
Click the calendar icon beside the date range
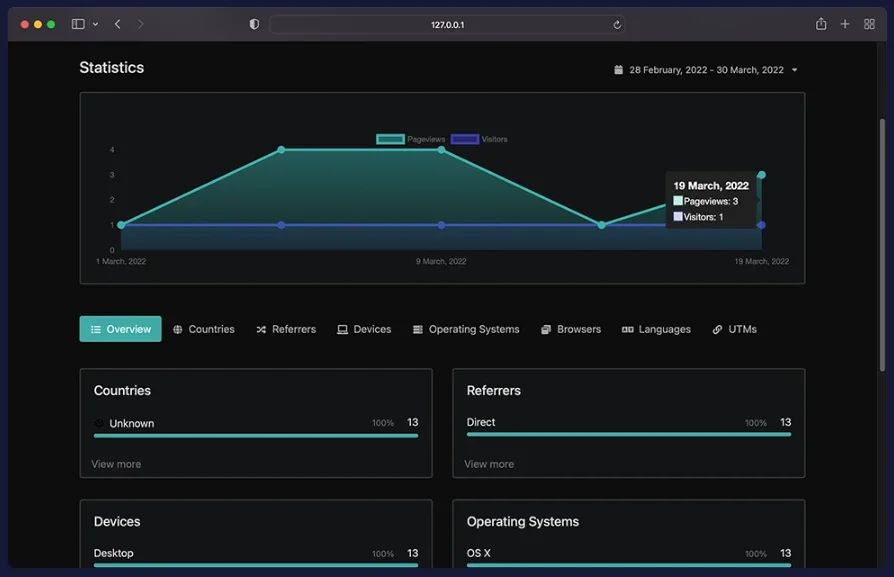pos(618,70)
